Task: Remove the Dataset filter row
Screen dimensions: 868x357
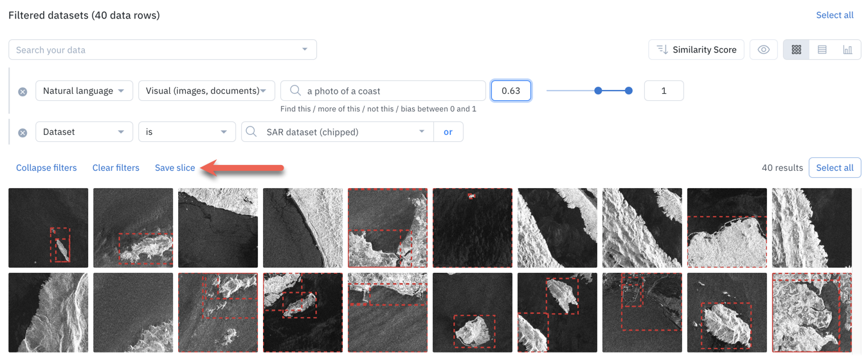Action: pyautogui.click(x=23, y=133)
